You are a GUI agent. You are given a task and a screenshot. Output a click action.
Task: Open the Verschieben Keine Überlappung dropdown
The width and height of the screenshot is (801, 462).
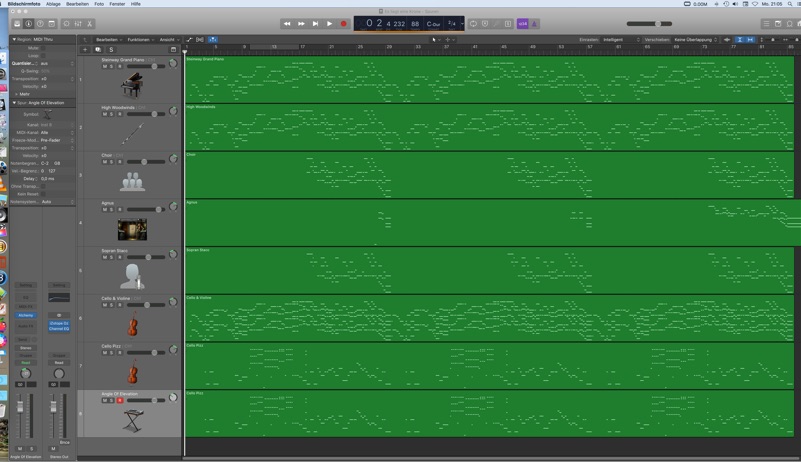[696, 39]
